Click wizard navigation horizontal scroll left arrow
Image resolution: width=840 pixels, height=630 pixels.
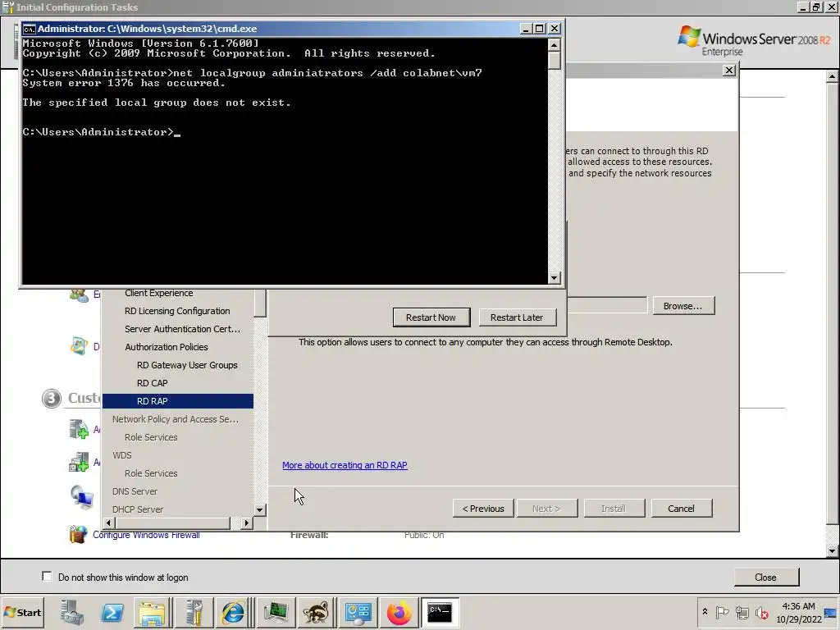coord(109,523)
